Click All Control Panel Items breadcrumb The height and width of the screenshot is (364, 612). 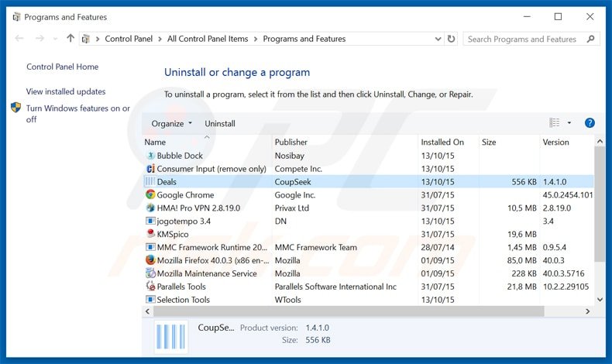(x=208, y=39)
